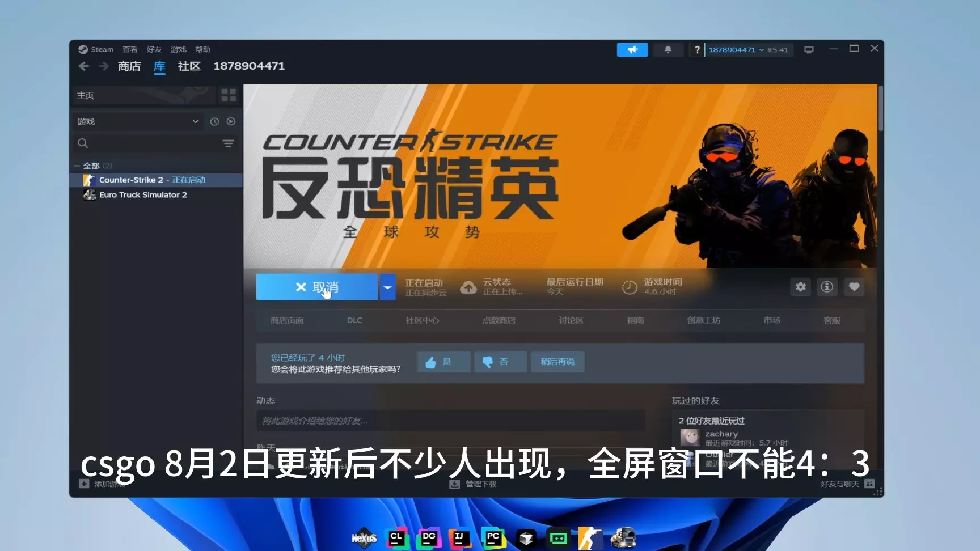
Task: Open the notifications bell
Action: (668, 50)
